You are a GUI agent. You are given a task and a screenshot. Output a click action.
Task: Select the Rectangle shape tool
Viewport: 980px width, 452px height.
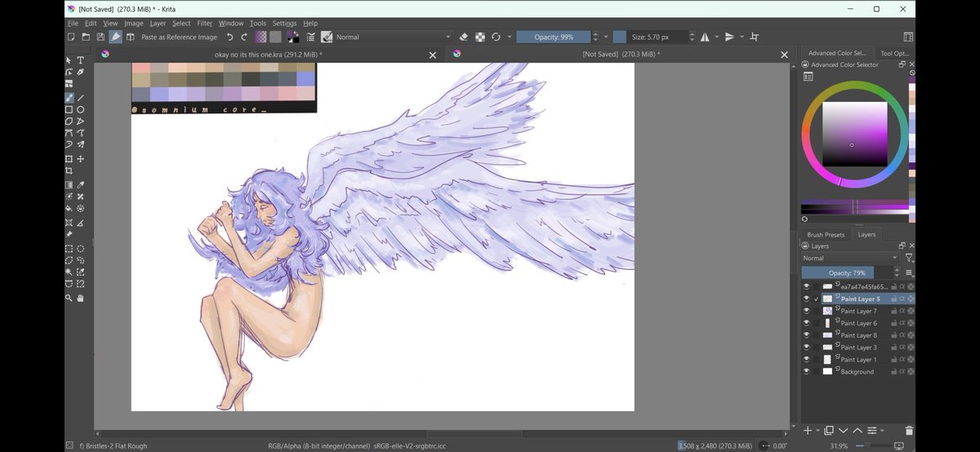(69, 109)
